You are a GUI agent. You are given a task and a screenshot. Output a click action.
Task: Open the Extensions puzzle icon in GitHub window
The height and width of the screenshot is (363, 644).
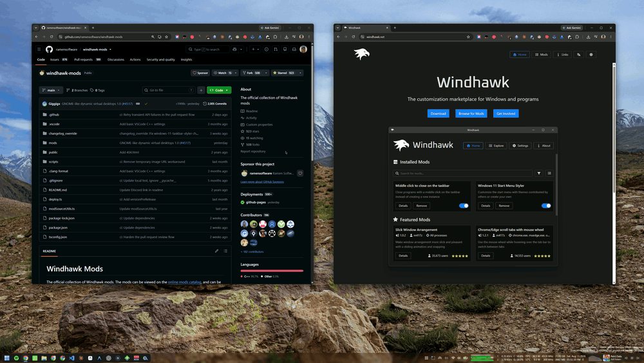click(x=276, y=37)
